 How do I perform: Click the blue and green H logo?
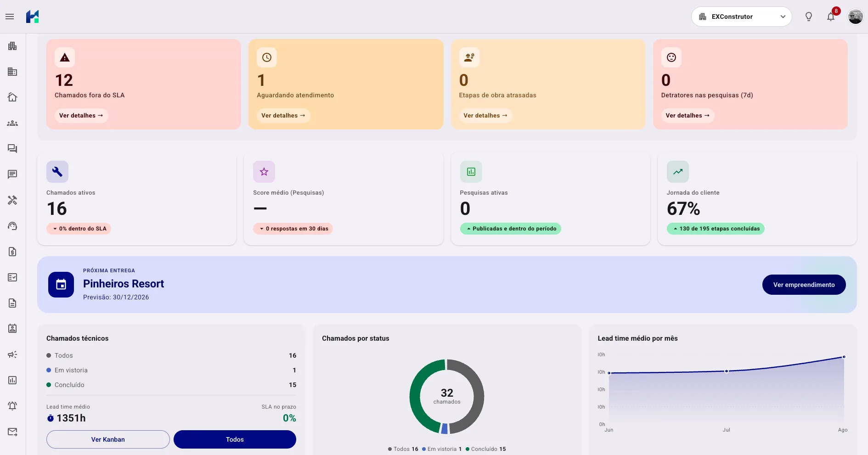[x=32, y=17]
